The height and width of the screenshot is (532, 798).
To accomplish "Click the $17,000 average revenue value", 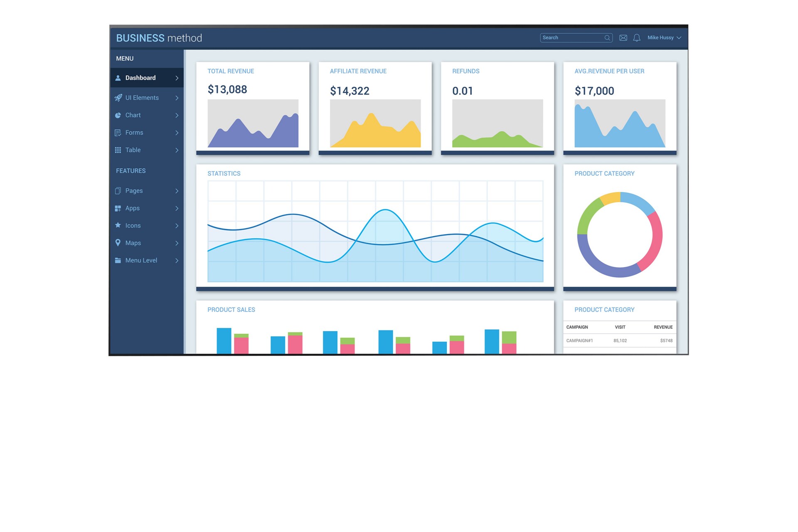I will click(x=594, y=91).
